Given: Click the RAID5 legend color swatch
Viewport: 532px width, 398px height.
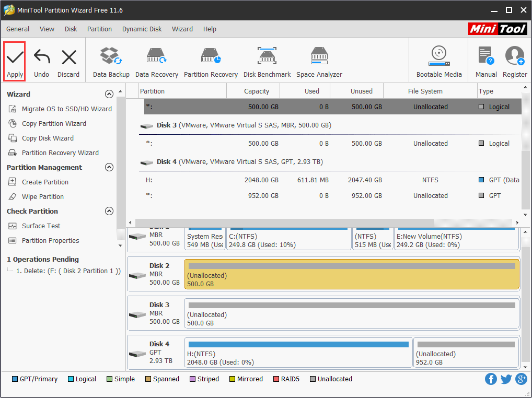Looking at the screenshot, I should pos(276,379).
